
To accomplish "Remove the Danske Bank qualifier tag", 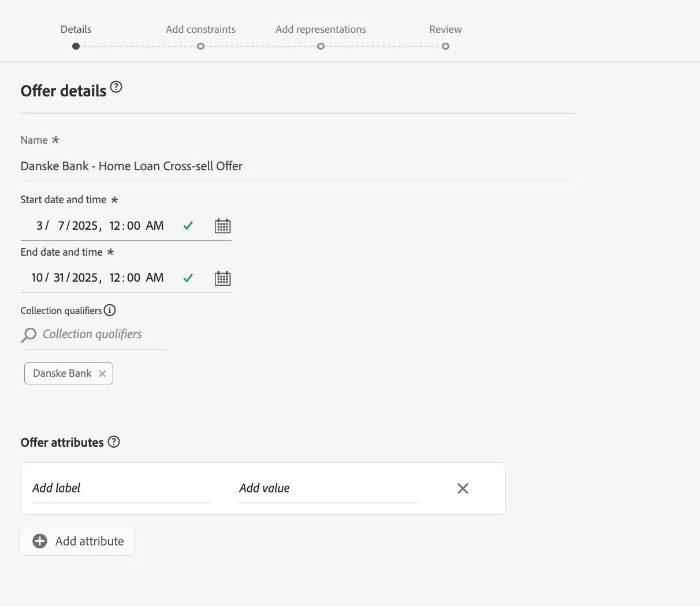I will click(x=102, y=373).
